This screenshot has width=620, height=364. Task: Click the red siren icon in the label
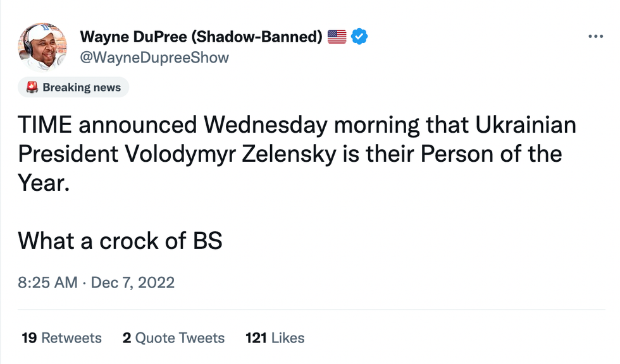click(32, 87)
